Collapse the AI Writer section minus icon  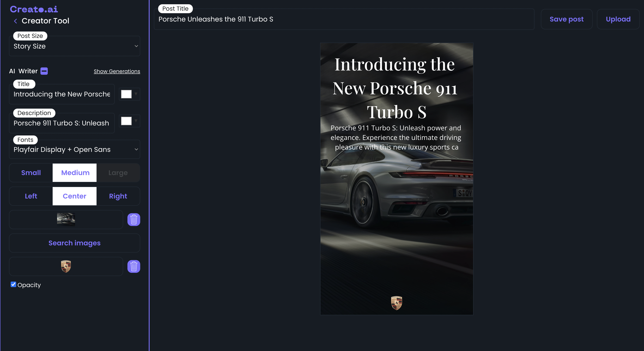tap(44, 71)
